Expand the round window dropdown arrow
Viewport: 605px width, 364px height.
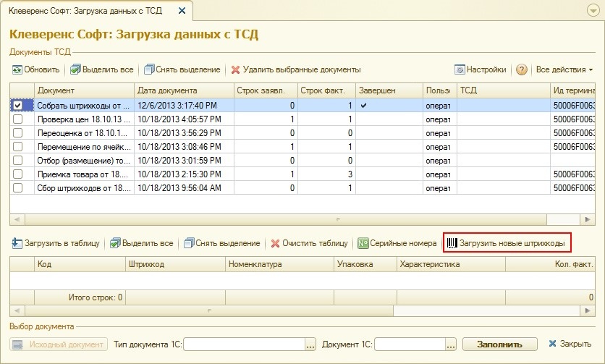593,10
